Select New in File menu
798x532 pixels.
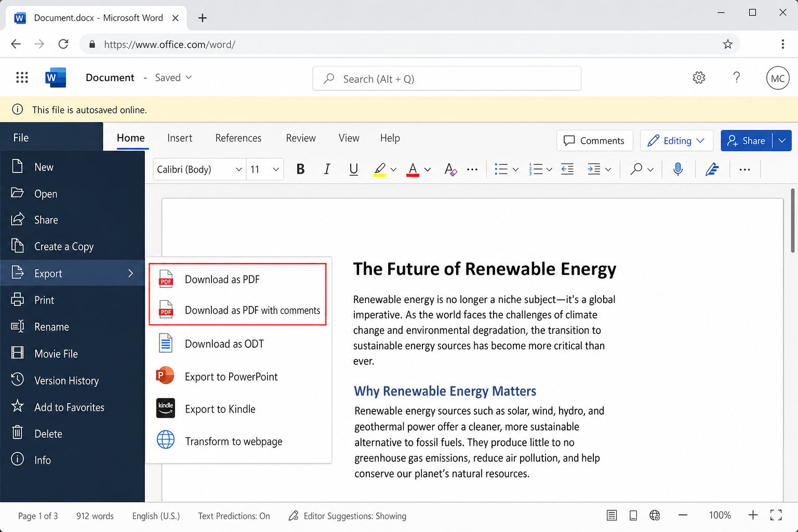pos(72,167)
